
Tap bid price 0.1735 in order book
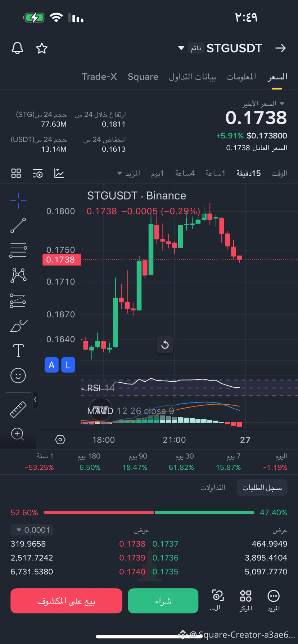(x=166, y=572)
